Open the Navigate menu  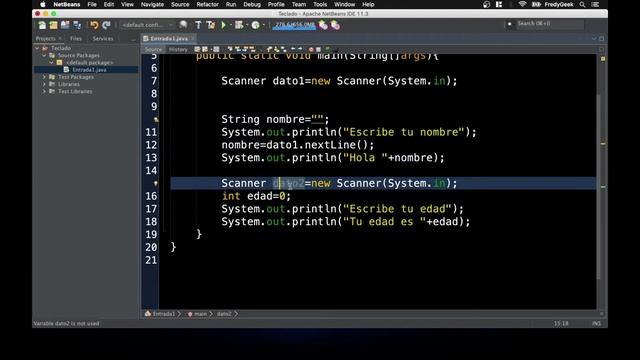[152, 4]
